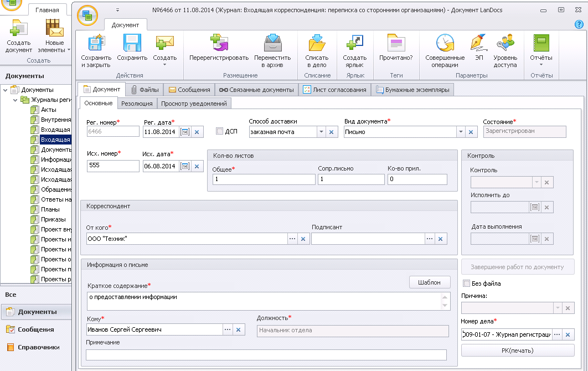Enable the Без файла checkbox
This screenshot has width=588, height=371.
coord(466,284)
